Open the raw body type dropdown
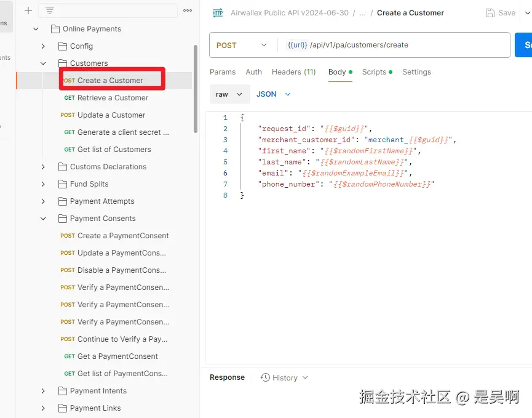Screen dimensions: 532x418 tap(229, 94)
